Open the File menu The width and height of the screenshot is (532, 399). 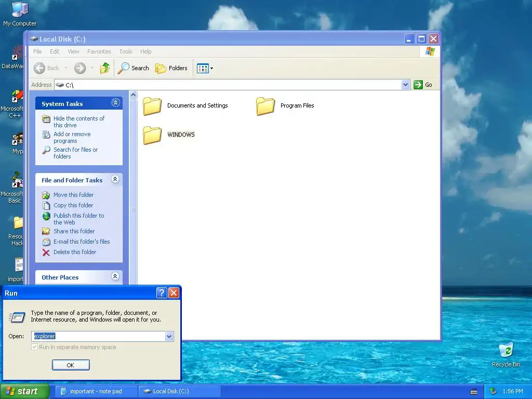click(37, 51)
